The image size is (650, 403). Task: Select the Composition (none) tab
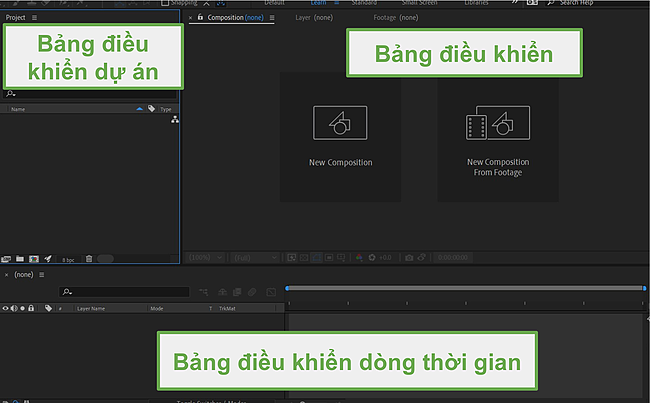point(235,17)
